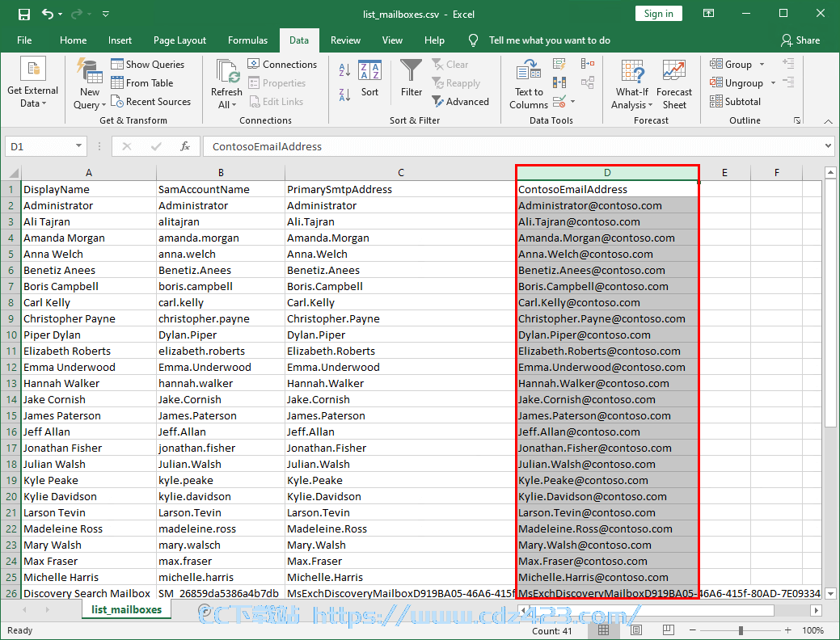Open the Name Box dropdown arrow
The image size is (840, 640).
tap(78, 145)
